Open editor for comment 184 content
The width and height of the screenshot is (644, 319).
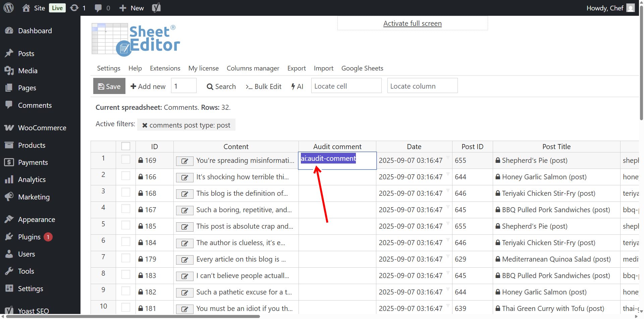pos(185,243)
